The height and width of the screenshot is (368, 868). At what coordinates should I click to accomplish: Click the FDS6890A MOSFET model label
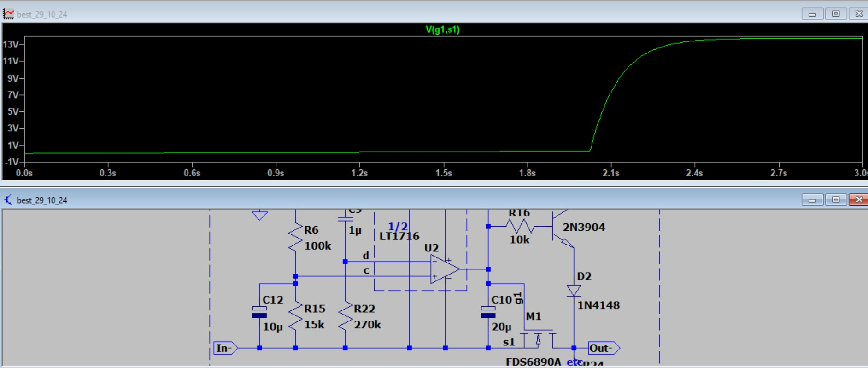[534, 362]
